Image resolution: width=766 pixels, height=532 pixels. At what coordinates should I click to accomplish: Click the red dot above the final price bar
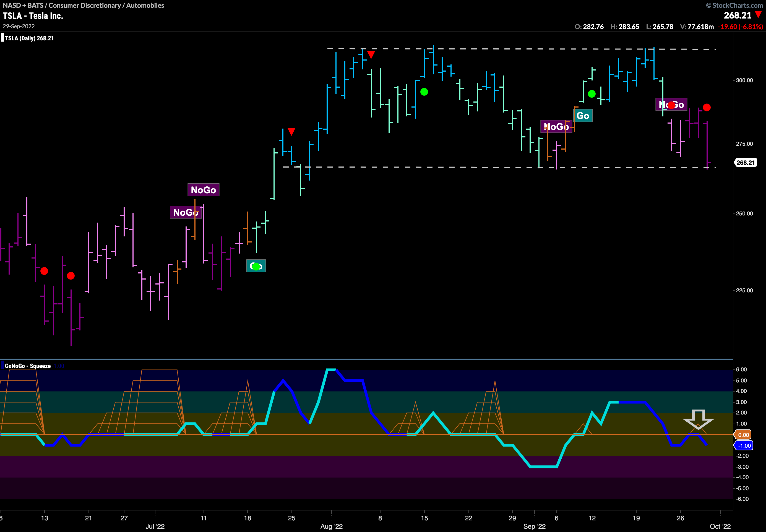coord(707,107)
